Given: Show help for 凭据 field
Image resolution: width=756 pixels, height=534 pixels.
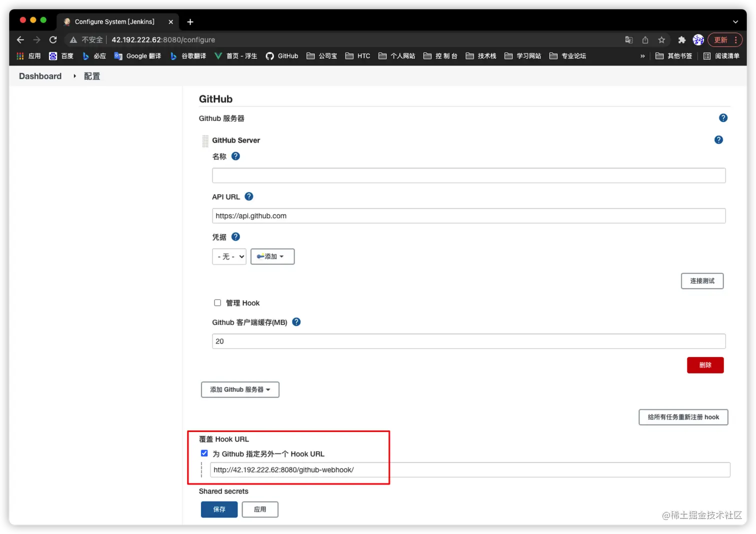Looking at the screenshot, I should point(235,236).
